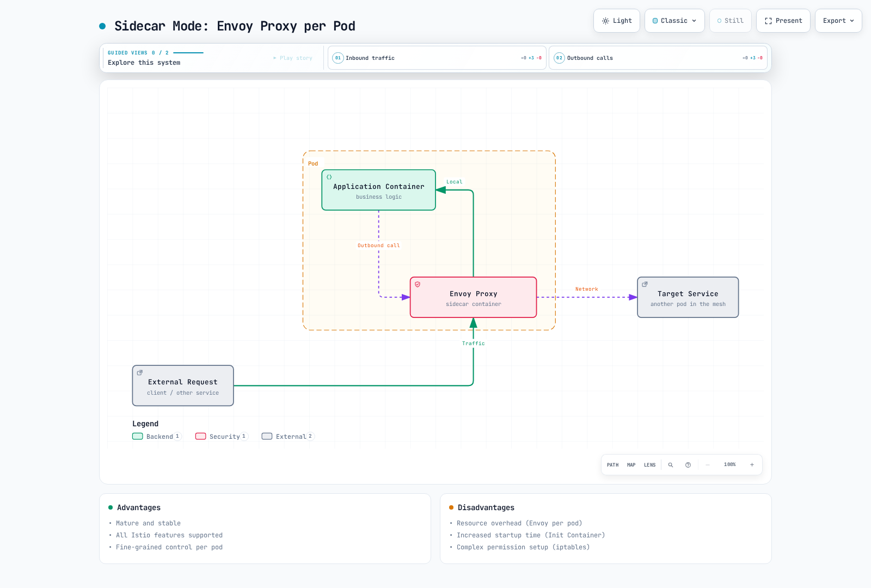871x588 pixels.
Task: Open the Classic style dropdown
Action: click(x=674, y=21)
